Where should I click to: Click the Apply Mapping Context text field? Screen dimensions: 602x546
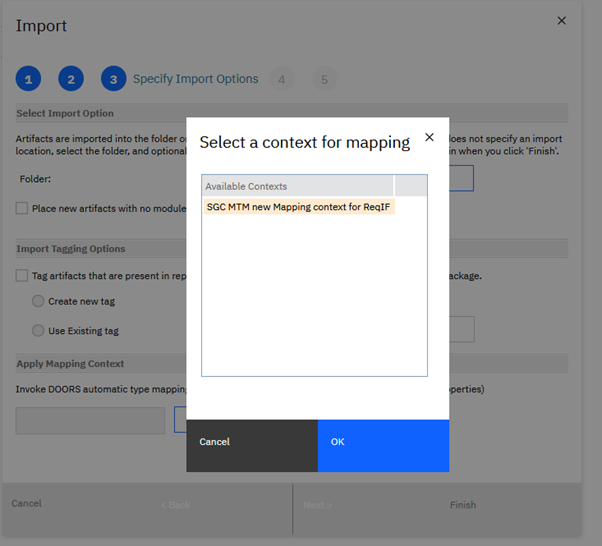point(90,420)
